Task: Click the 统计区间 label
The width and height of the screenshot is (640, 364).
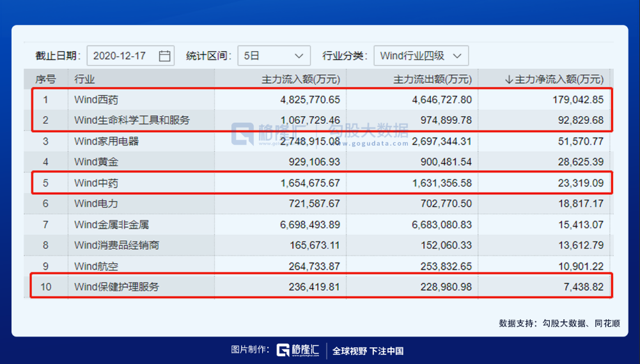Action: 208,56
